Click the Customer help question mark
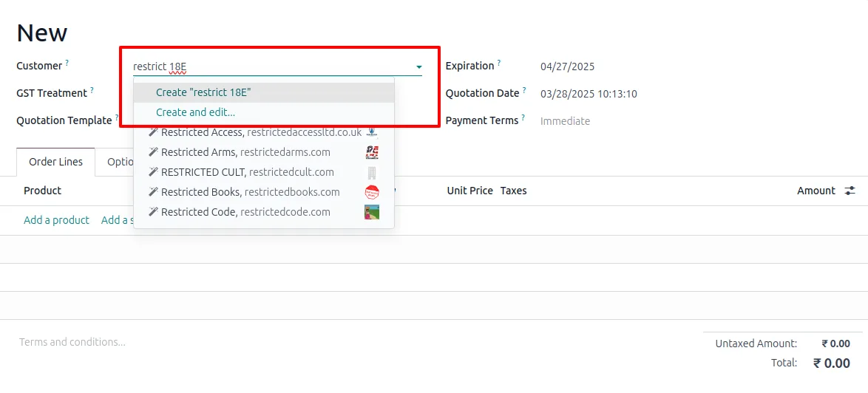868x393 pixels. click(67, 63)
